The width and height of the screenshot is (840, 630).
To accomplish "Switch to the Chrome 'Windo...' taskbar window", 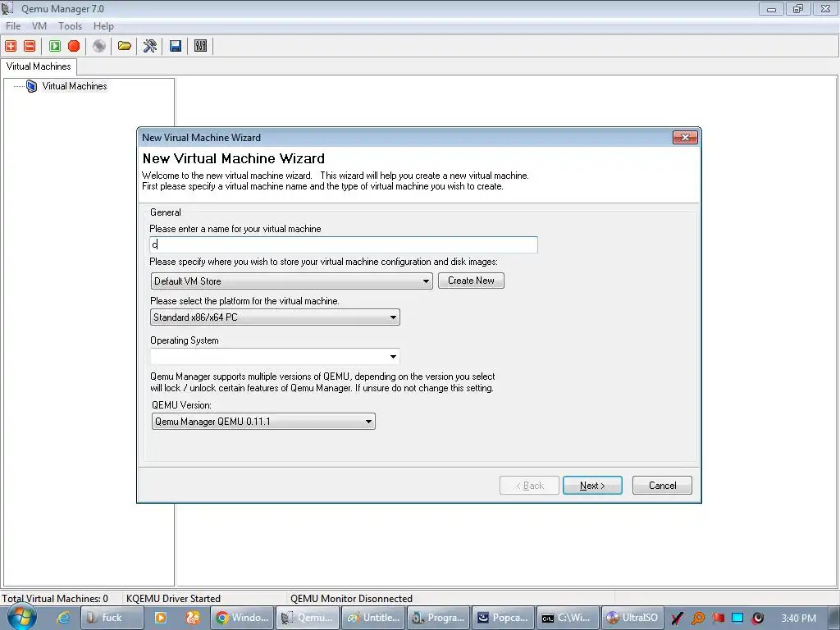I will click(242, 618).
